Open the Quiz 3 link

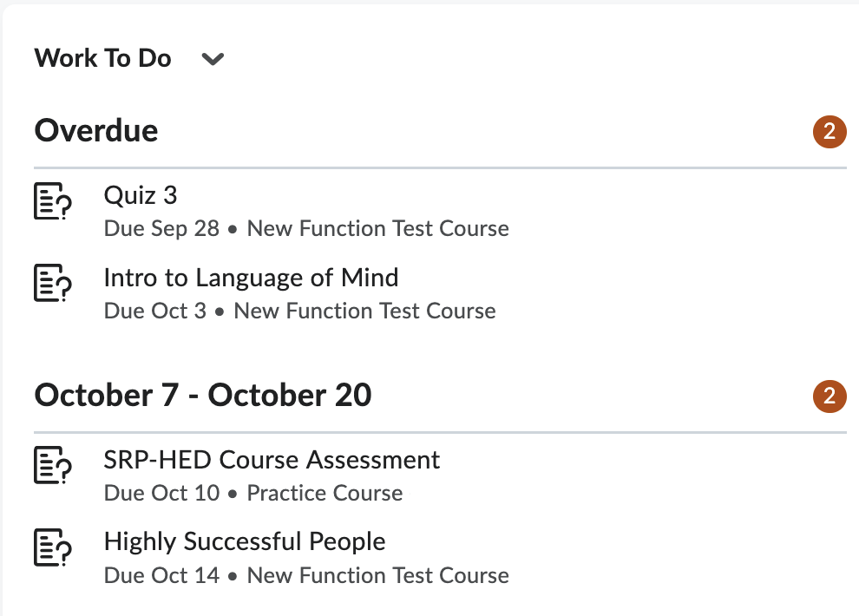tap(141, 195)
